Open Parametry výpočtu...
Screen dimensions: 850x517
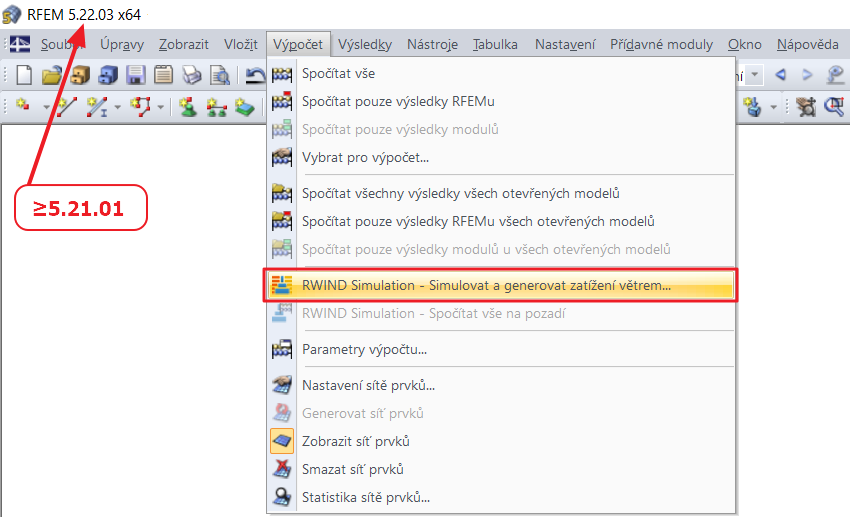(503, 349)
